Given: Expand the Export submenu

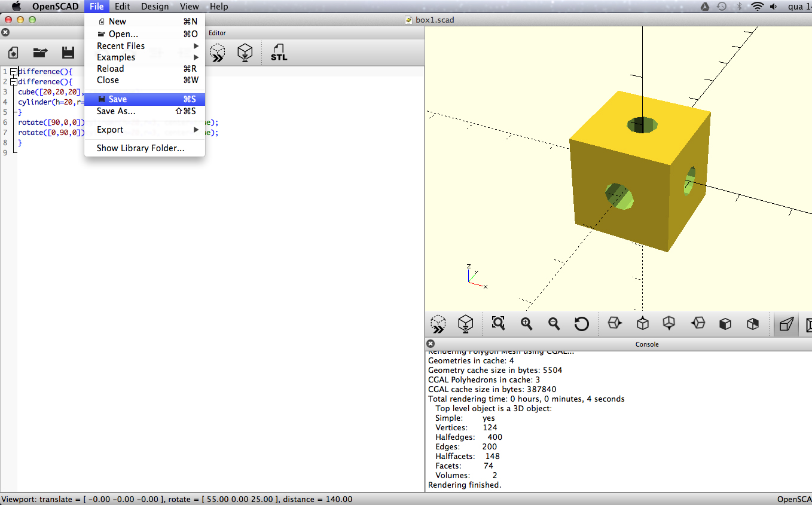Looking at the screenshot, I should [145, 130].
